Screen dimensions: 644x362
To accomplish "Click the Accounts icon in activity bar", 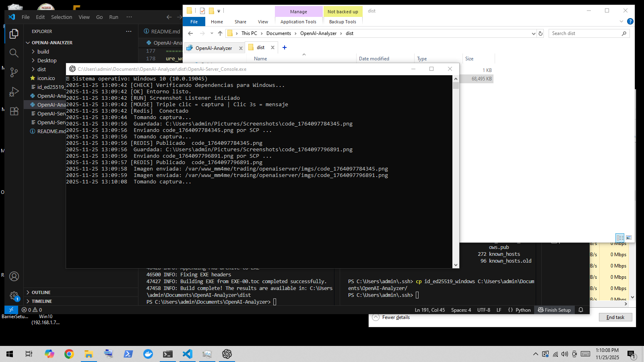I will [x=14, y=276].
